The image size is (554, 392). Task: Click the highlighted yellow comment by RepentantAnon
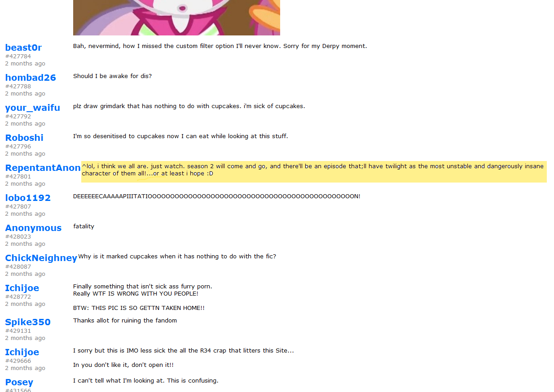314,172
